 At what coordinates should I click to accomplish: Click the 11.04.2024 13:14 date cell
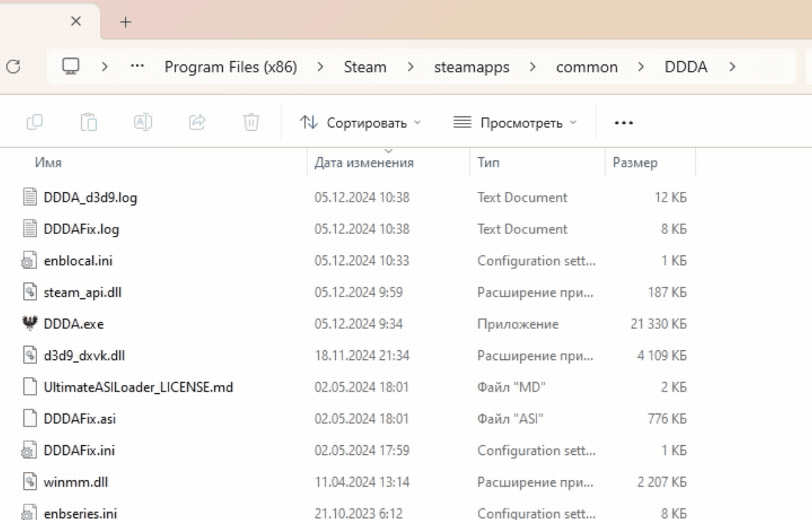361,482
